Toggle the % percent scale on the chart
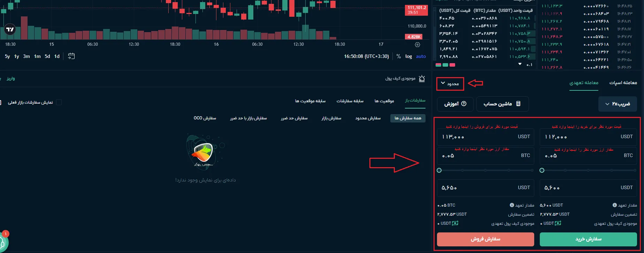This screenshot has height=253, width=644. point(399,56)
